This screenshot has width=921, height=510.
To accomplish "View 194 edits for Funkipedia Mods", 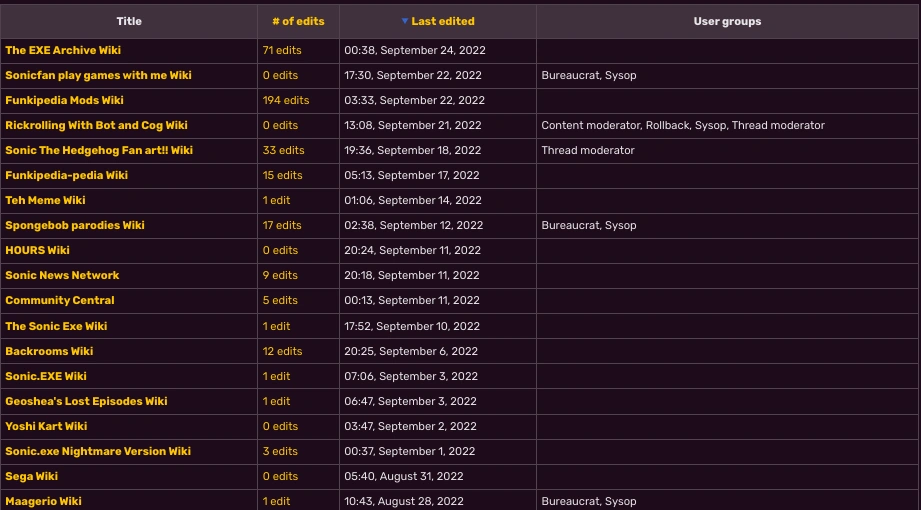I will (286, 100).
